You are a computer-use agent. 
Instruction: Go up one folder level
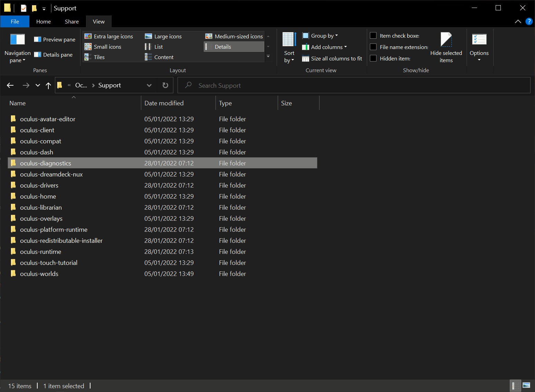point(48,86)
